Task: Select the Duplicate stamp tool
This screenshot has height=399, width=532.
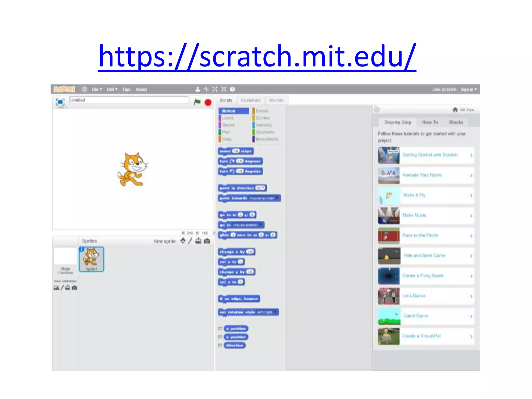Action: (x=198, y=89)
